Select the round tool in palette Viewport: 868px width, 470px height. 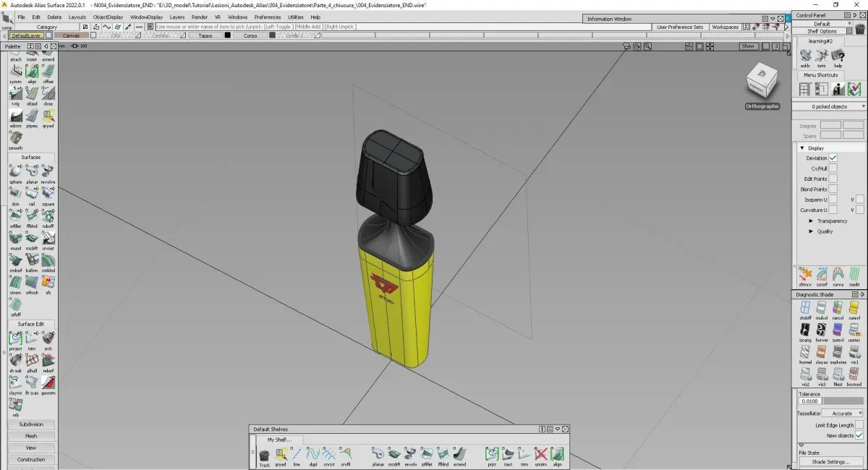click(15, 239)
